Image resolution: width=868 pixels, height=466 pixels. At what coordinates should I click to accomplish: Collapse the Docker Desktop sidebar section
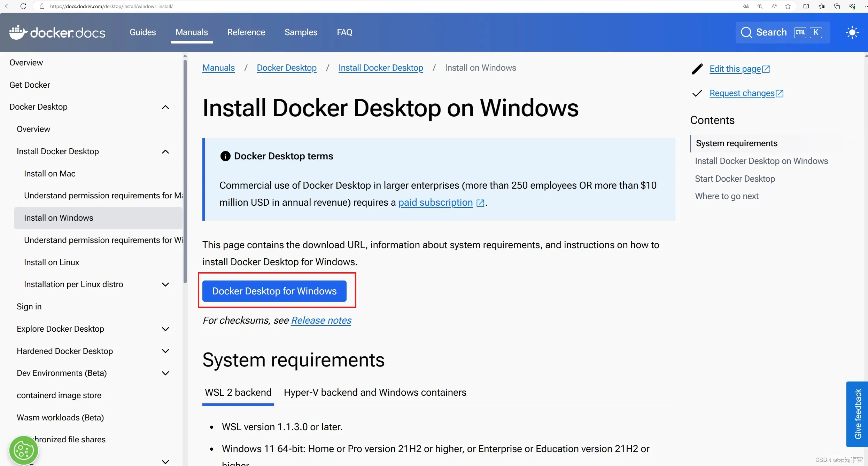(x=165, y=107)
